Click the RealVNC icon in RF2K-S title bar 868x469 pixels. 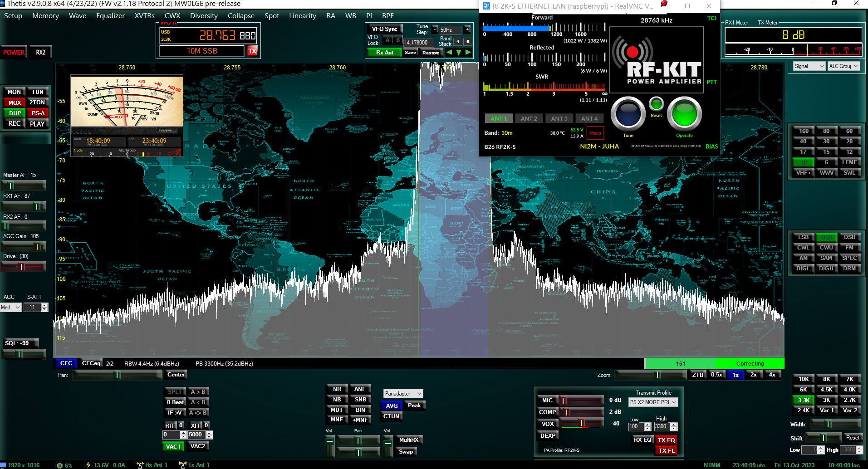click(x=486, y=6)
